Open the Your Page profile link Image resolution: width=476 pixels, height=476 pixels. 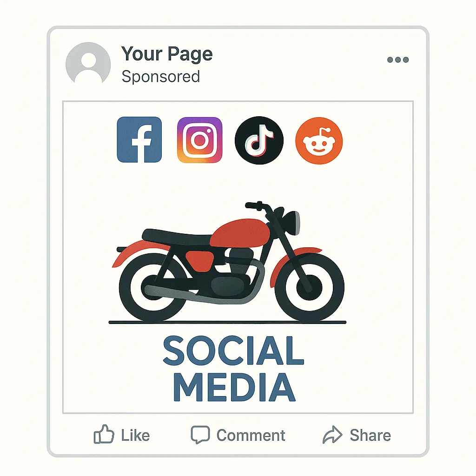[167, 54]
